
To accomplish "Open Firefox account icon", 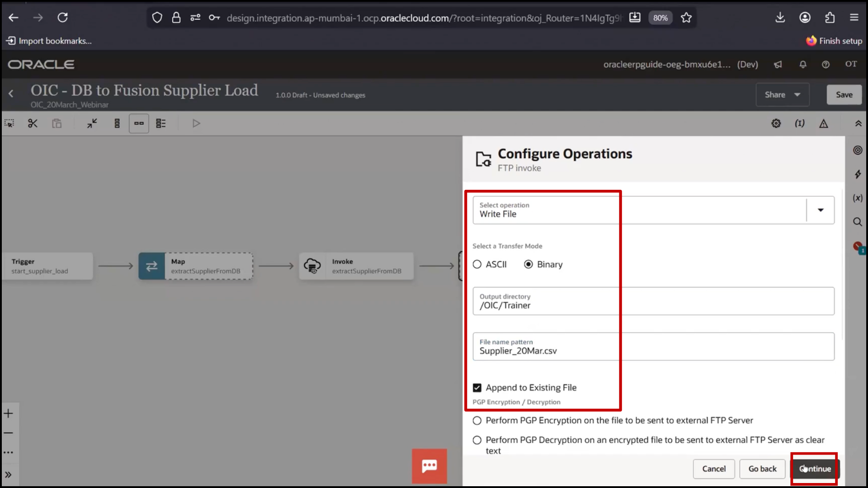I will pyautogui.click(x=805, y=18).
